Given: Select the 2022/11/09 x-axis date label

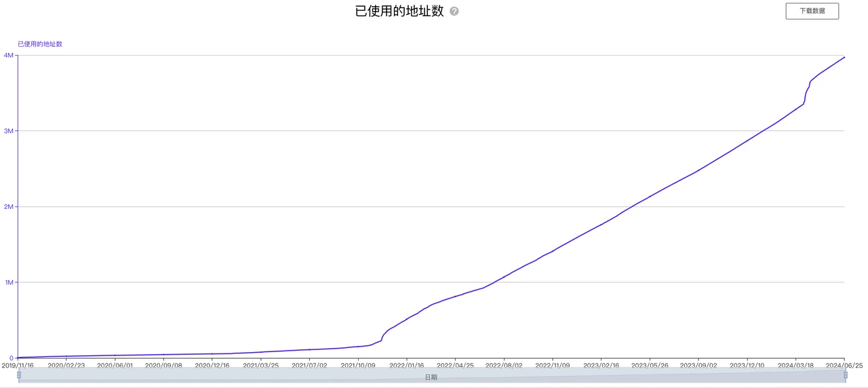Looking at the screenshot, I should (x=553, y=365).
